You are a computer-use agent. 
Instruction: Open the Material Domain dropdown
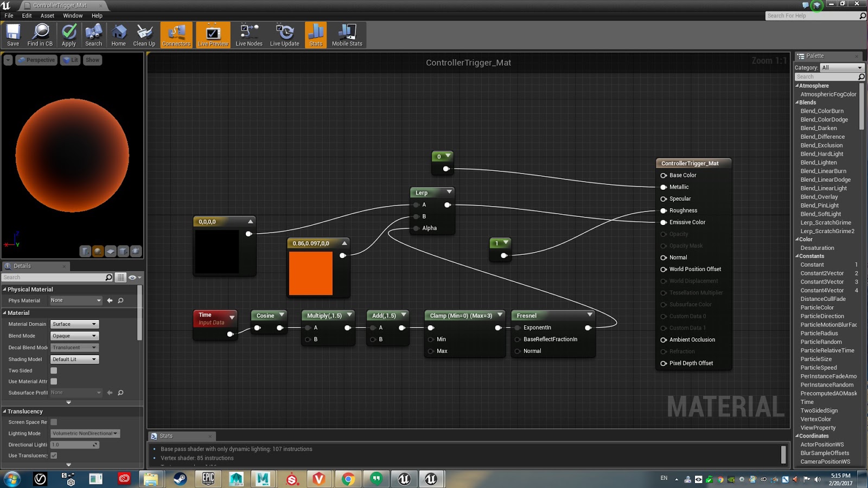(74, 324)
